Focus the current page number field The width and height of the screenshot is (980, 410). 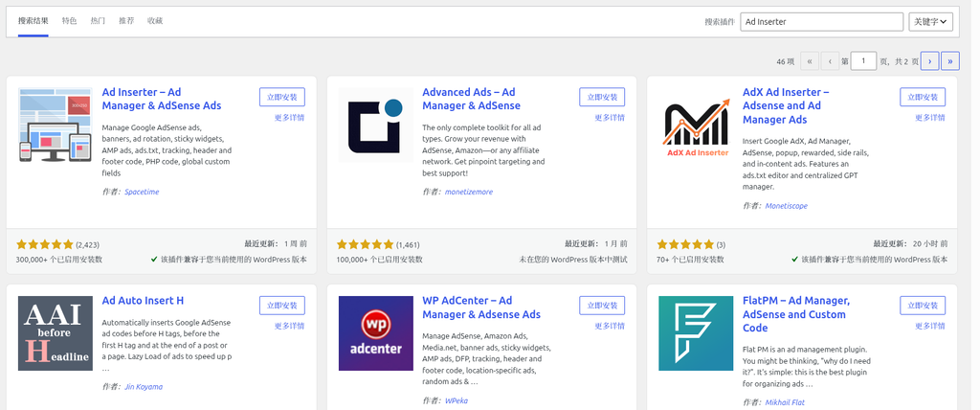coord(864,60)
